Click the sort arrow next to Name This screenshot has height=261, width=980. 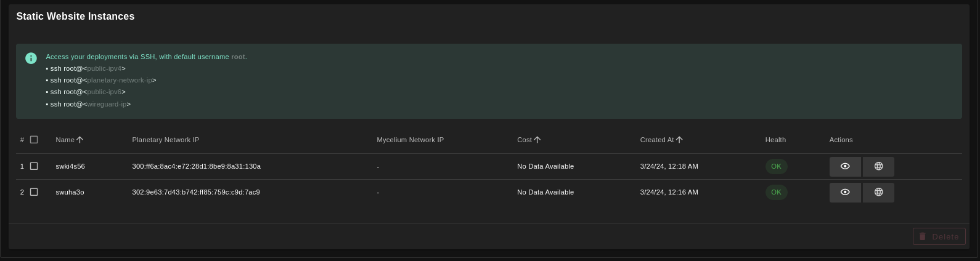click(80, 140)
